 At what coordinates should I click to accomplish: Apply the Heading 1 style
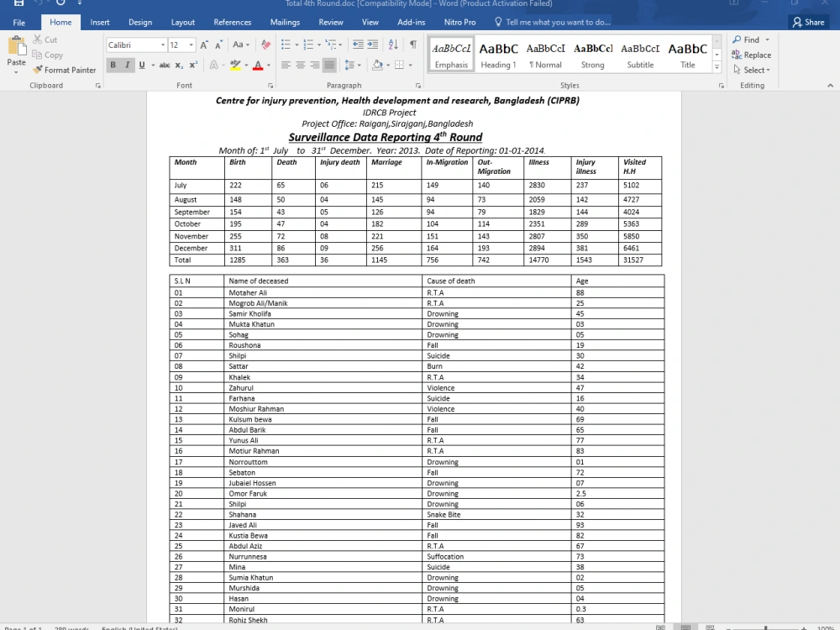[x=498, y=54]
